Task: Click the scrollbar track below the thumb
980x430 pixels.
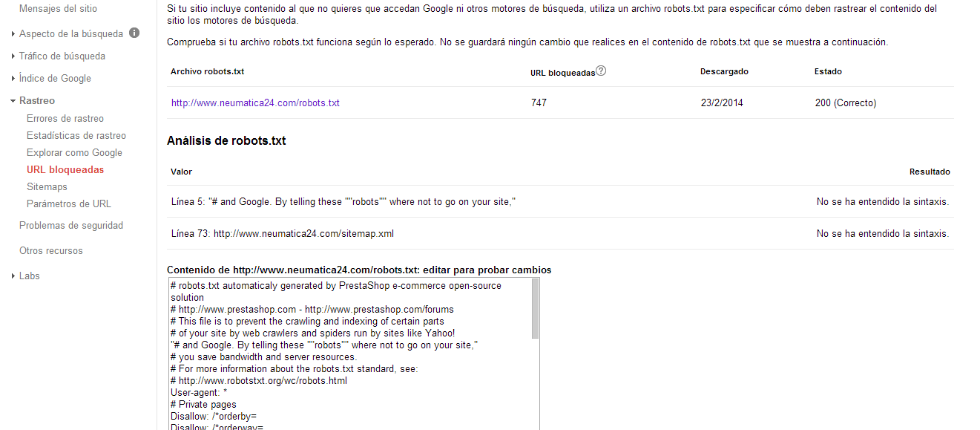Action: (536, 386)
